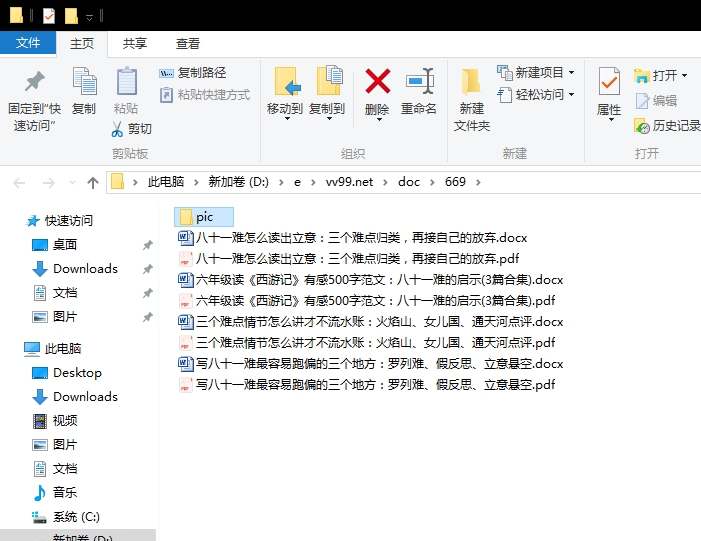Click the Open (打开) button

655,76
